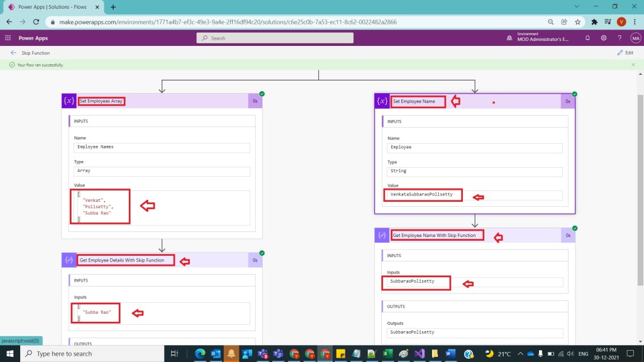Select the Power Apps Solutions browser tab

53,7
